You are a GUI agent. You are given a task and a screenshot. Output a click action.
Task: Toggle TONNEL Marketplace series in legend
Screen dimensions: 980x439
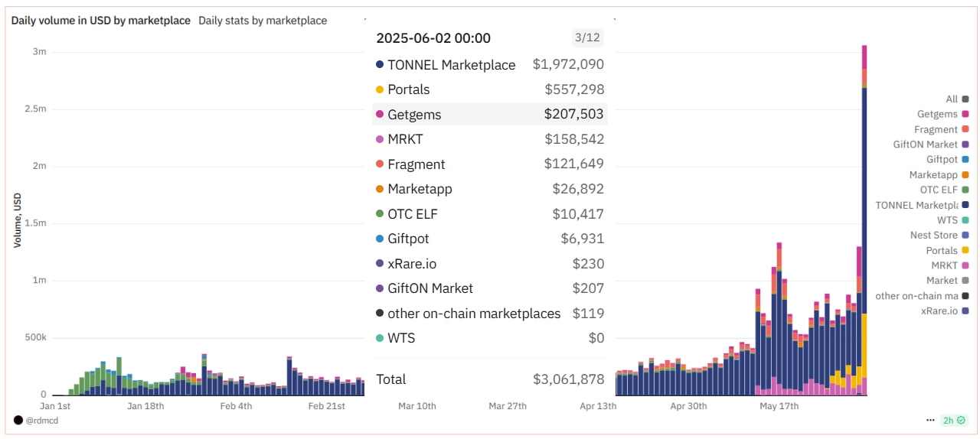point(923,204)
